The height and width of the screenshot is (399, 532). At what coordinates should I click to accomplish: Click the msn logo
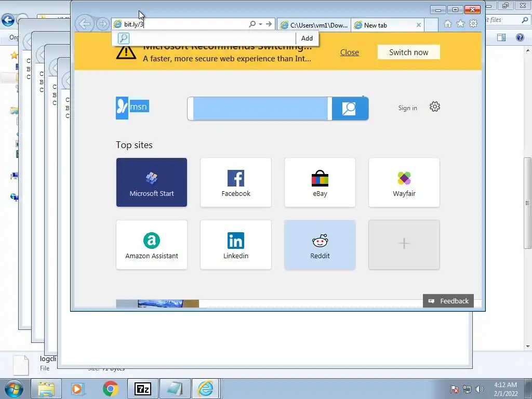(132, 108)
